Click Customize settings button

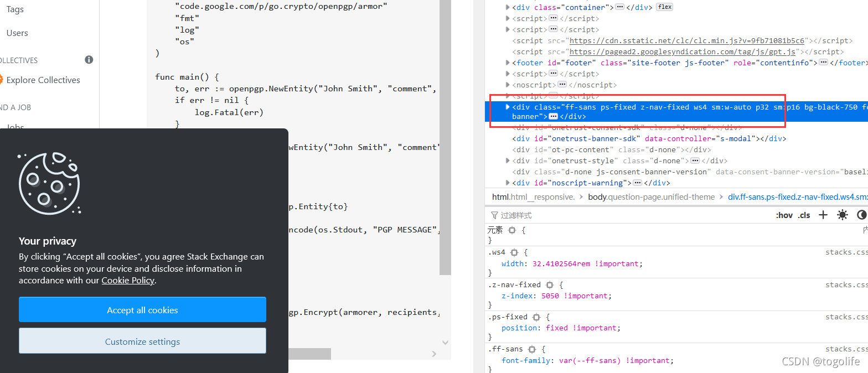point(142,341)
